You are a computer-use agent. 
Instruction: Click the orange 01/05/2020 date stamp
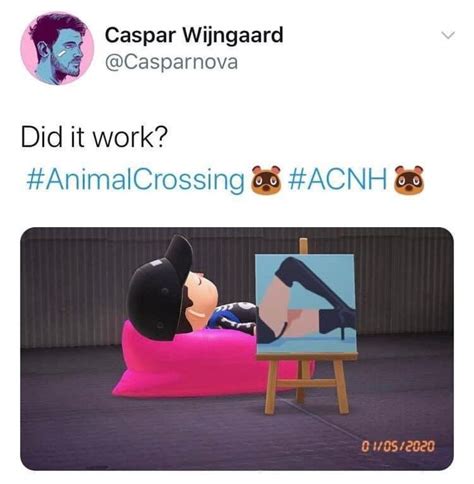398,446
